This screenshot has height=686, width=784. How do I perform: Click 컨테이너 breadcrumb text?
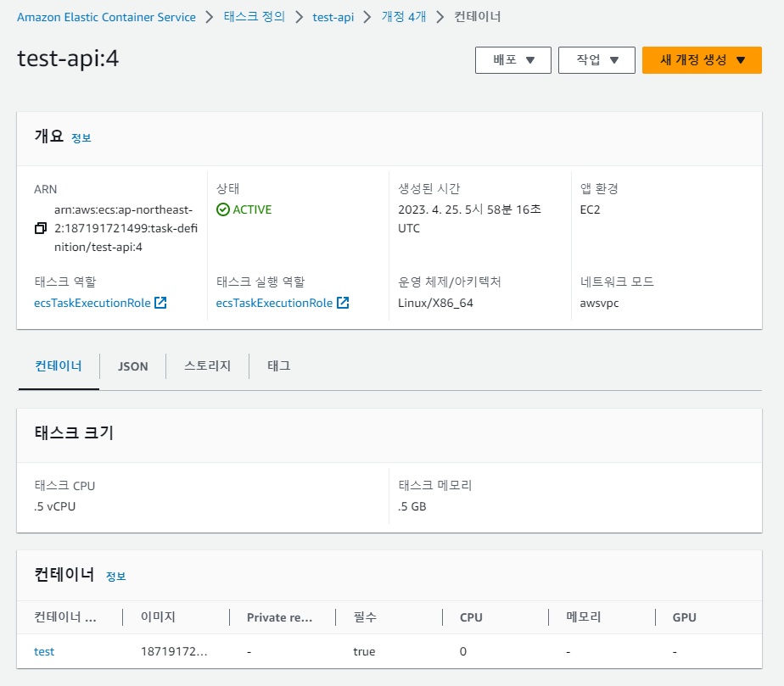[478, 17]
